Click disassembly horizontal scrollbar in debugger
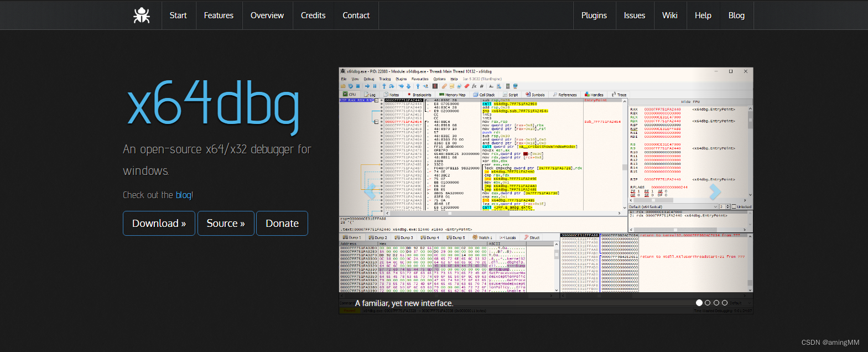868x352 pixels. (x=503, y=213)
